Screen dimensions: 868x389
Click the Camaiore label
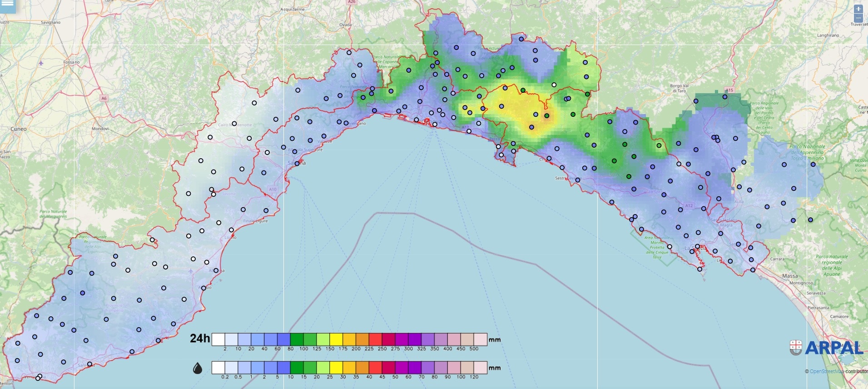[x=839, y=316]
